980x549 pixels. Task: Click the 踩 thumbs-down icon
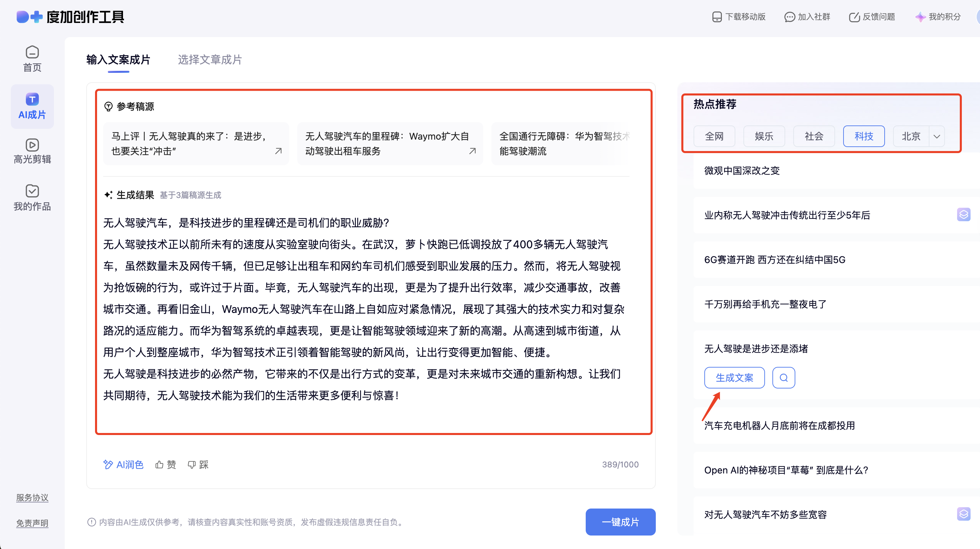[192, 464]
